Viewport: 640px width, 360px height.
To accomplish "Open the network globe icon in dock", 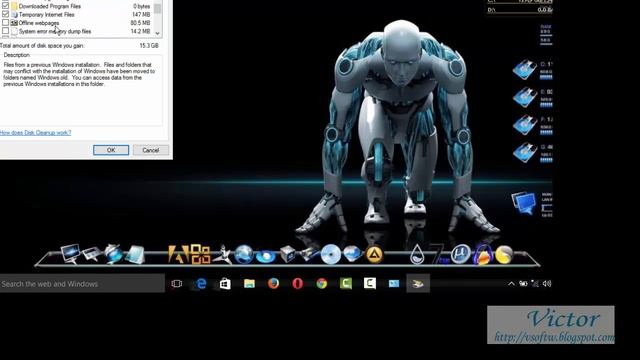I will click(x=113, y=253).
